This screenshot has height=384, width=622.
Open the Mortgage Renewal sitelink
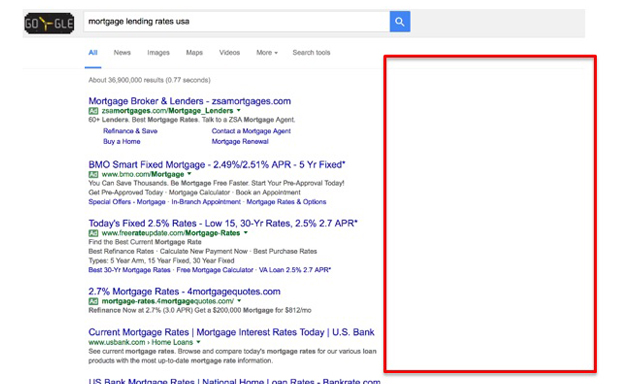click(240, 142)
